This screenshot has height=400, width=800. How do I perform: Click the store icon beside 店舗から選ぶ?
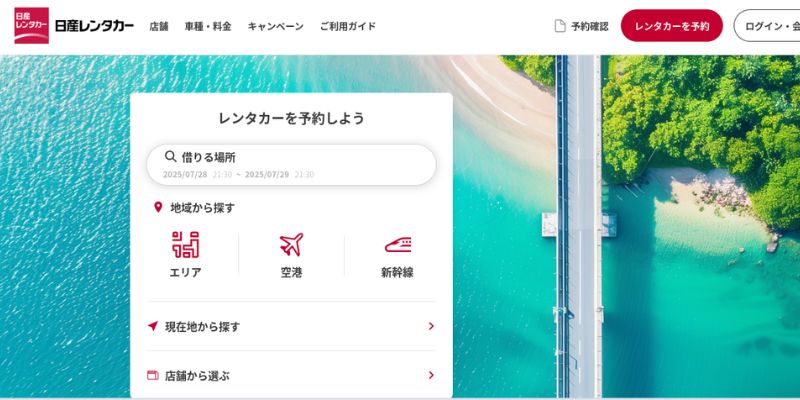click(153, 376)
